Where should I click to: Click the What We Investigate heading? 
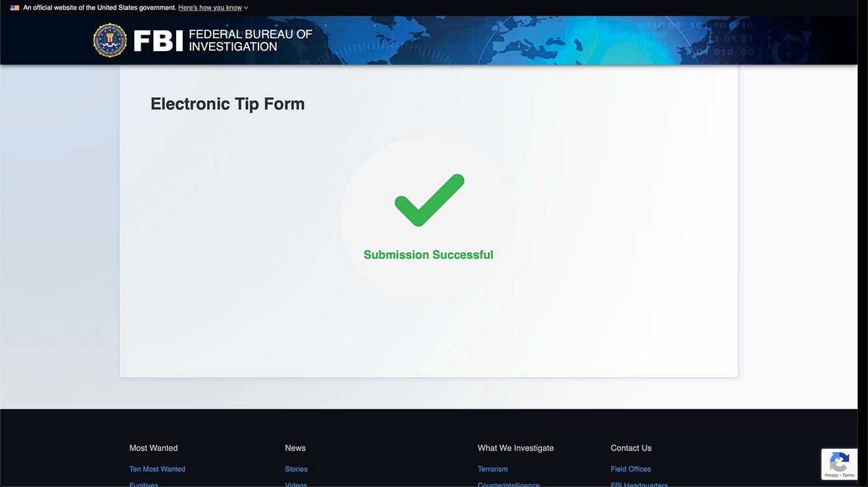[516, 448]
